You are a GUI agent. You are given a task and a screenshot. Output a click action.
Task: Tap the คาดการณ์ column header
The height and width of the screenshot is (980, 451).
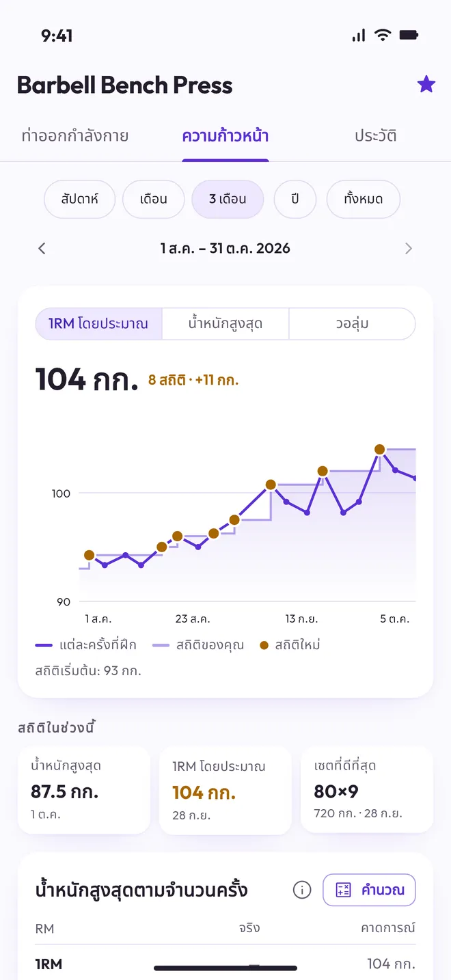click(x=388, y=928)
